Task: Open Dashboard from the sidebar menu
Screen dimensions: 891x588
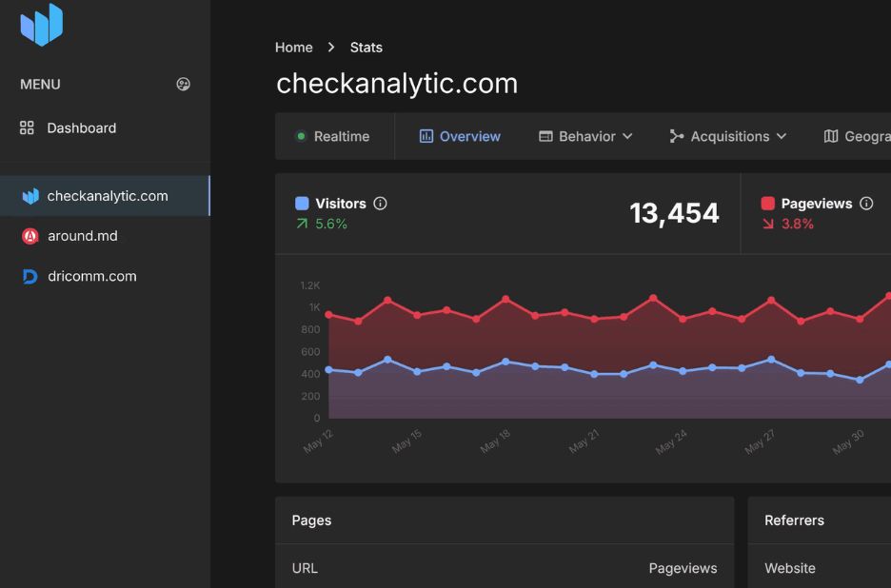Action: 81,127
